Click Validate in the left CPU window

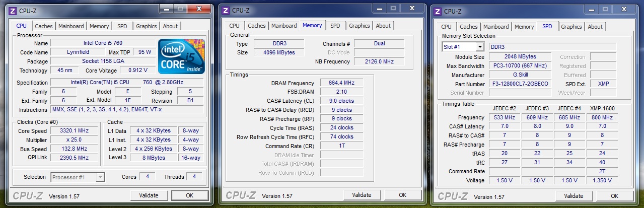(150, 195)
